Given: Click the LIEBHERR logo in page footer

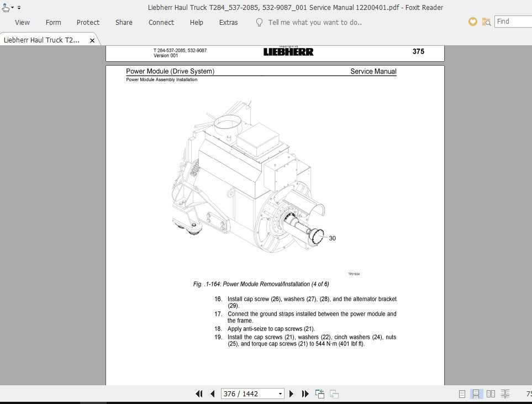Looking at the screenshot, I should point(288,52).
